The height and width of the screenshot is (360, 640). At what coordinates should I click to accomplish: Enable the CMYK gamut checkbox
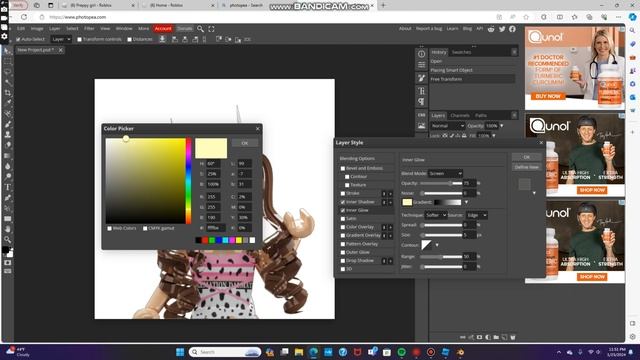[145, 229]
